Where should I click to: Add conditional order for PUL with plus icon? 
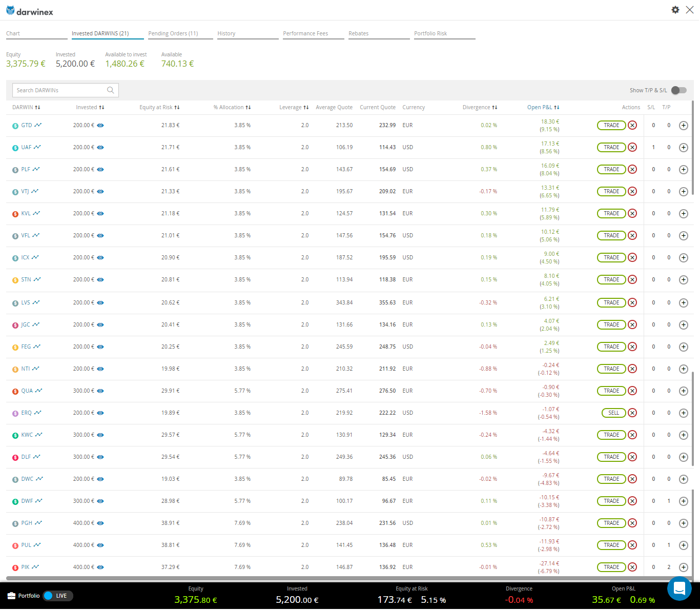(683, 545)
